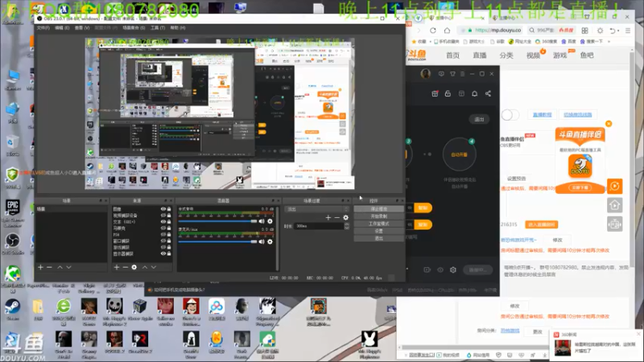Move the scene up in the list

(x=60, y=267)
